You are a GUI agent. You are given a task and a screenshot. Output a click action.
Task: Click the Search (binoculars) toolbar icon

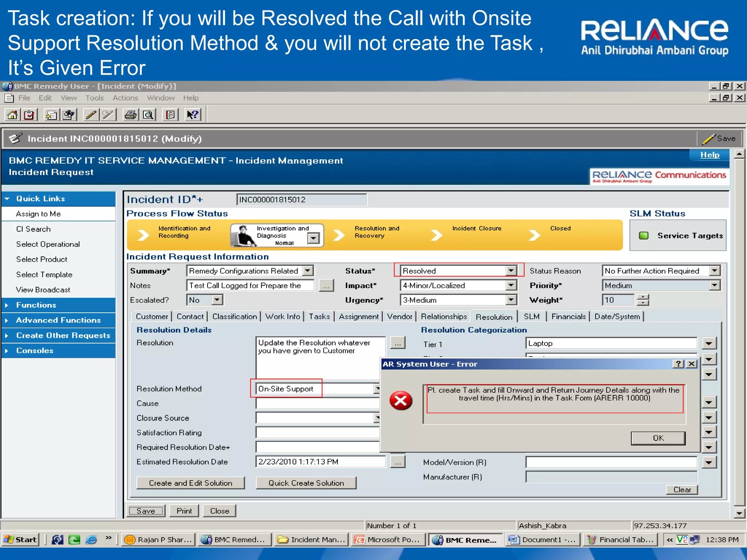point(69,115)
